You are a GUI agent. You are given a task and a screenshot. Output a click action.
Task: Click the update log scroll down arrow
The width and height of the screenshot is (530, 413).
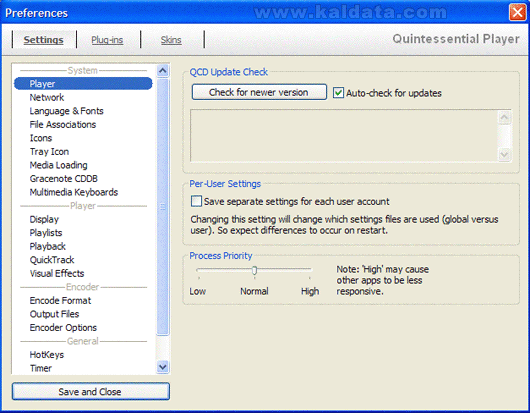pos(504,155)
